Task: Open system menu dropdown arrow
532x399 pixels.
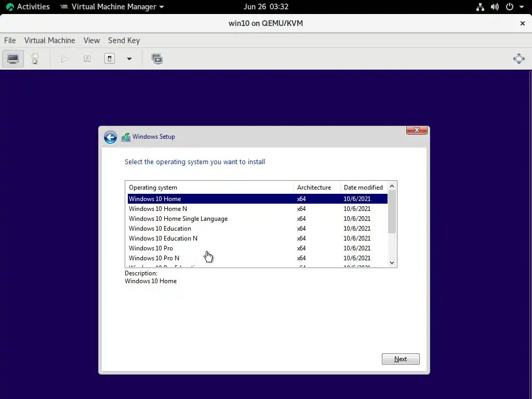Action: (522, 7)
